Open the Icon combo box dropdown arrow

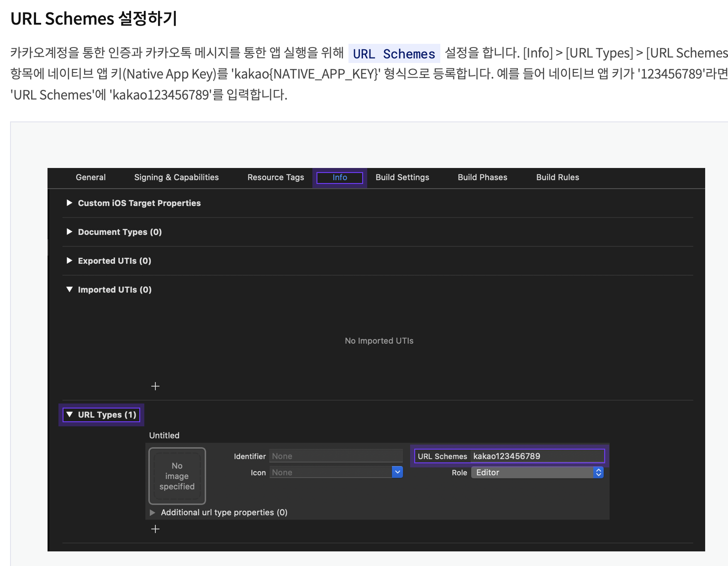point(397,472)
